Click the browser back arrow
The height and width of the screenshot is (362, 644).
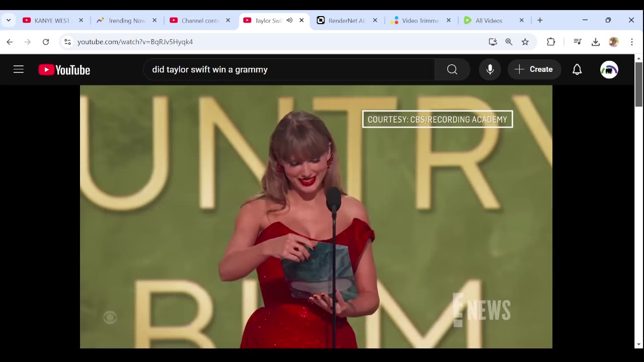(x=10, y=42)
